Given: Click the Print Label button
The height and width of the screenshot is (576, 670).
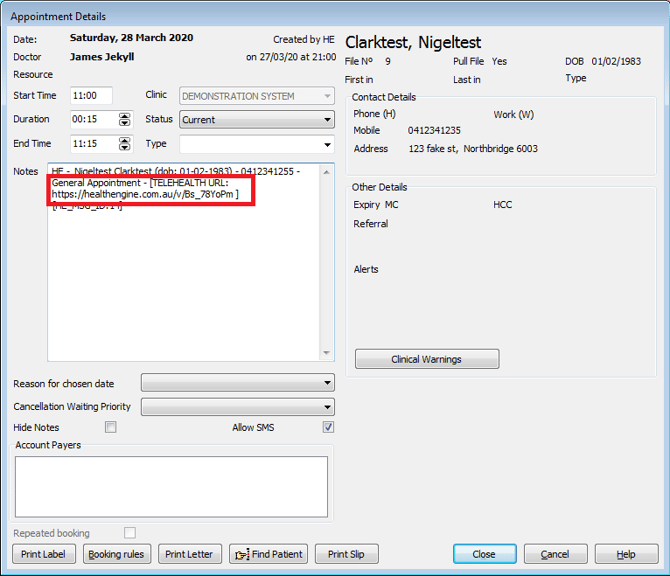Looking at the screenshot, I should [43, 554].
